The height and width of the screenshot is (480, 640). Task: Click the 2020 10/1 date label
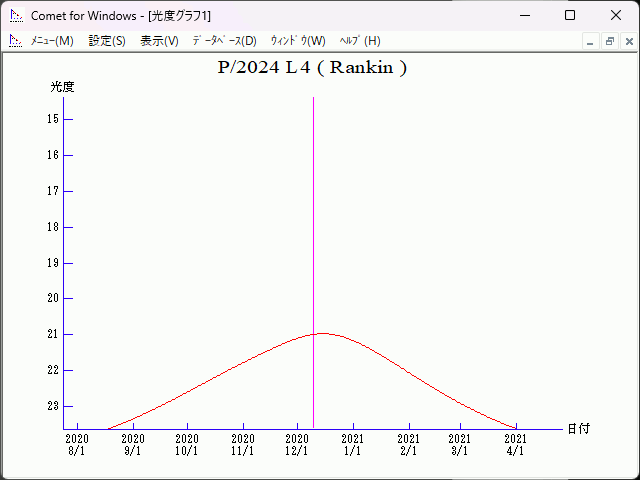point(187,445)
